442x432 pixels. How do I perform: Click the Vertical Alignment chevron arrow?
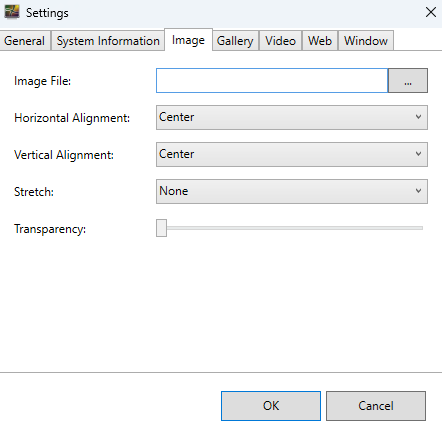pyautogui.click(x=418, y=154)
